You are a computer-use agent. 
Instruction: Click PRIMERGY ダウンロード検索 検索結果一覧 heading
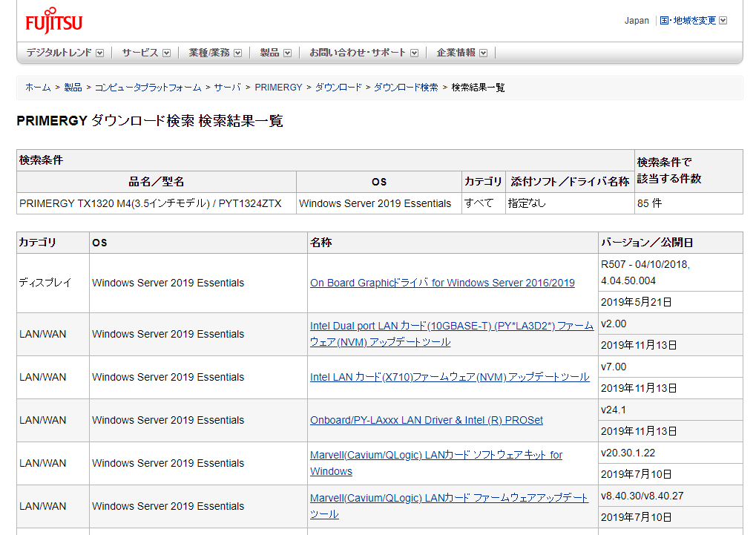(x=149, y=121)
